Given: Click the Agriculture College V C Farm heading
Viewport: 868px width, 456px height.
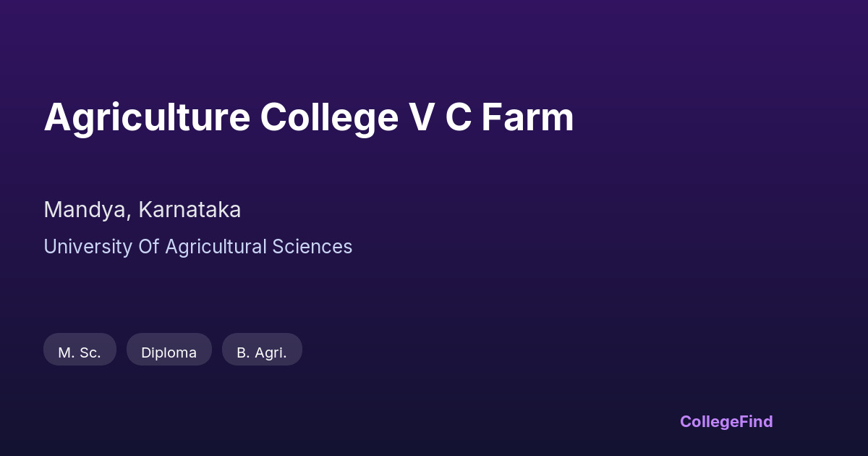Looking at the screenshot, I should pos(309,117).
